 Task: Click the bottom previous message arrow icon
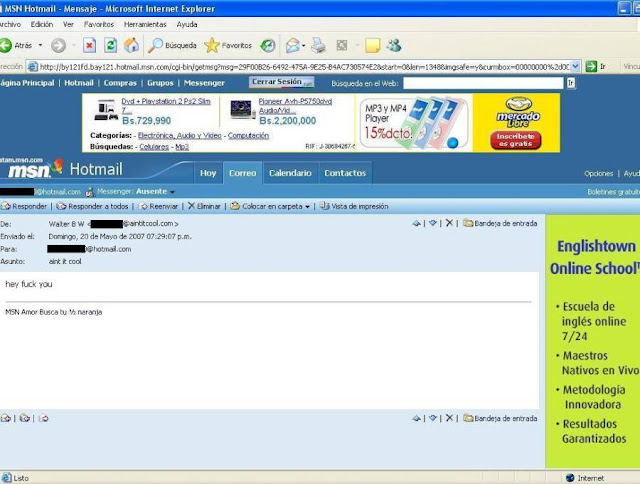pos(416,418)
